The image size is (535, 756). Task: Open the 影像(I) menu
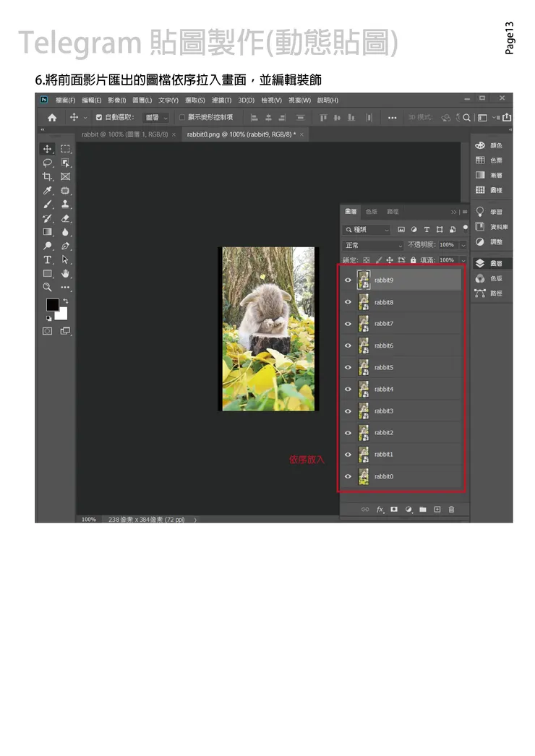pos(116,100)
